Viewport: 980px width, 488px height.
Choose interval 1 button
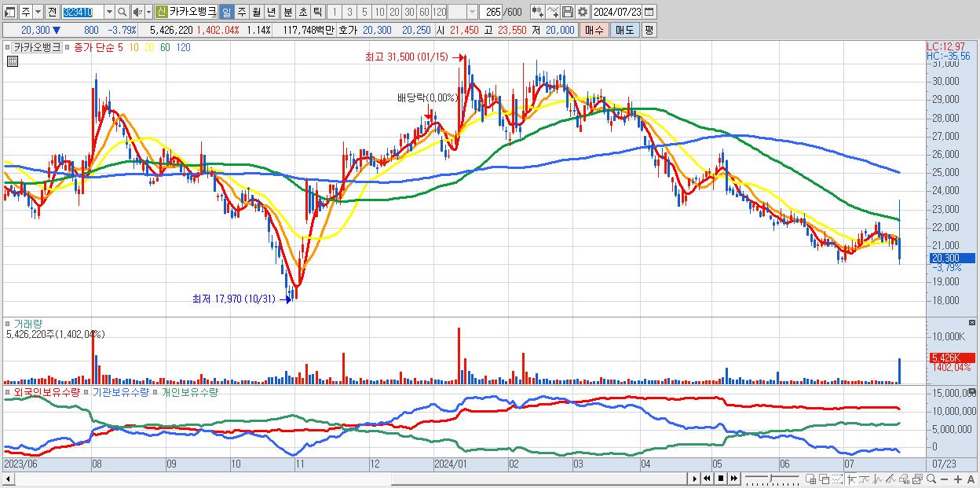[x=335, y=12]
